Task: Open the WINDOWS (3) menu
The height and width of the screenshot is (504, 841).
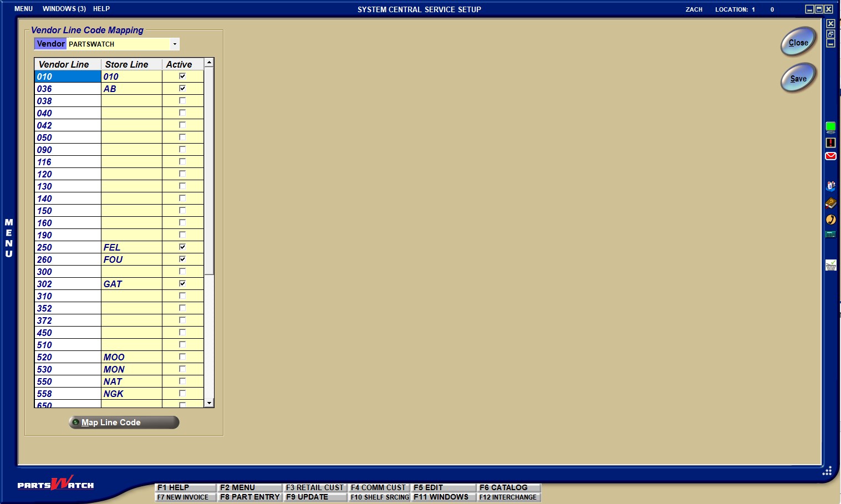Action: 64,9
